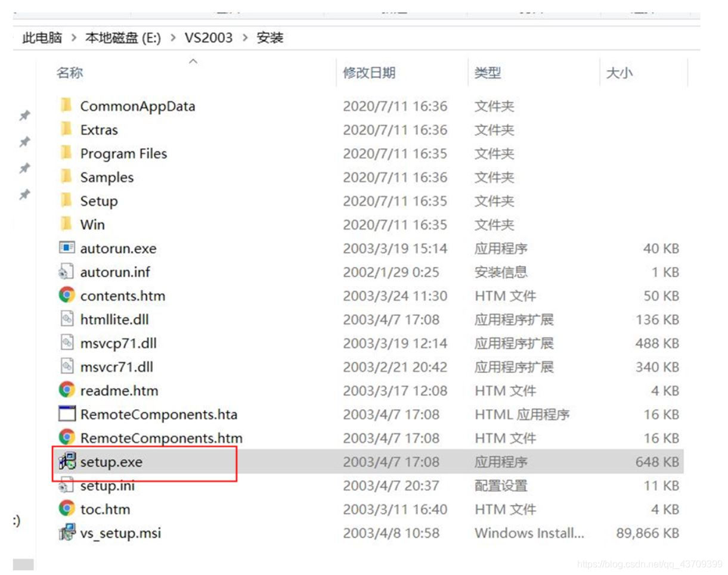
Task: Select the msvcp71.dll file icon
Action: coord(67,343)
